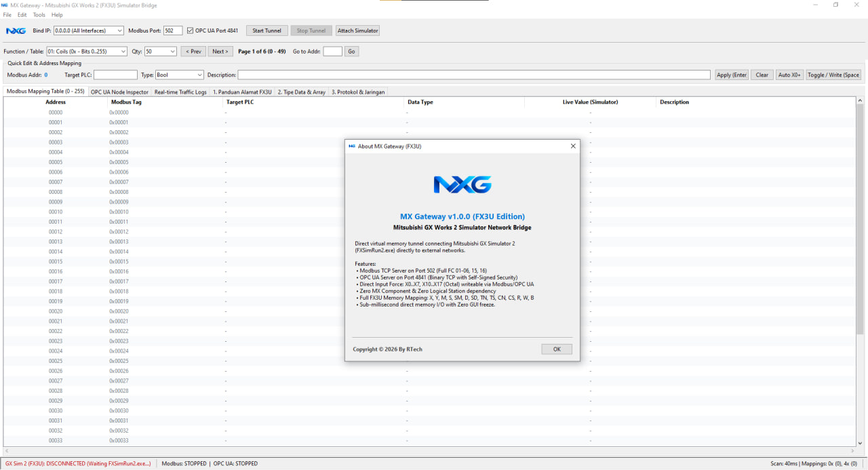The height and width of the screenshot is (470, 868).
Task: Click the Modbus Port input field
Action: pos(173,31)
